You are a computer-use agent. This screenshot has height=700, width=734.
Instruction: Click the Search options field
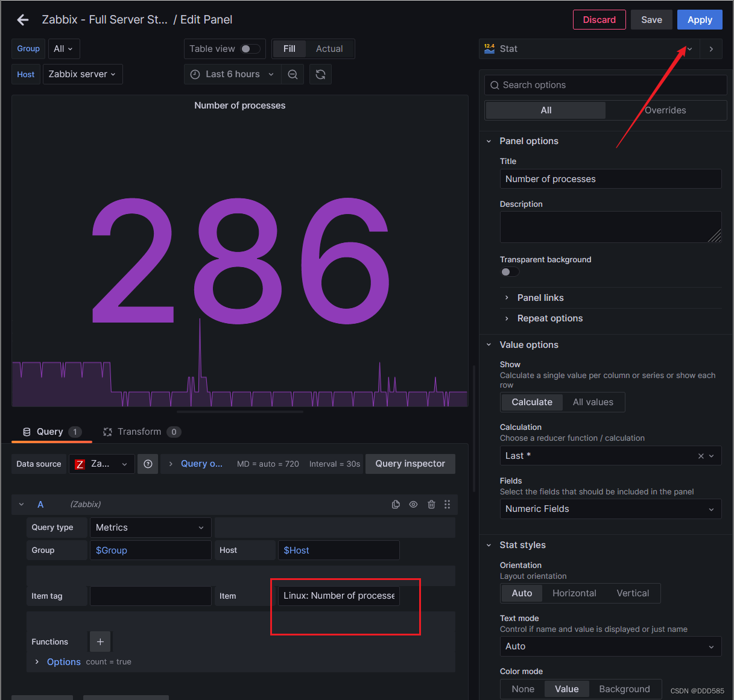[606, 85]
